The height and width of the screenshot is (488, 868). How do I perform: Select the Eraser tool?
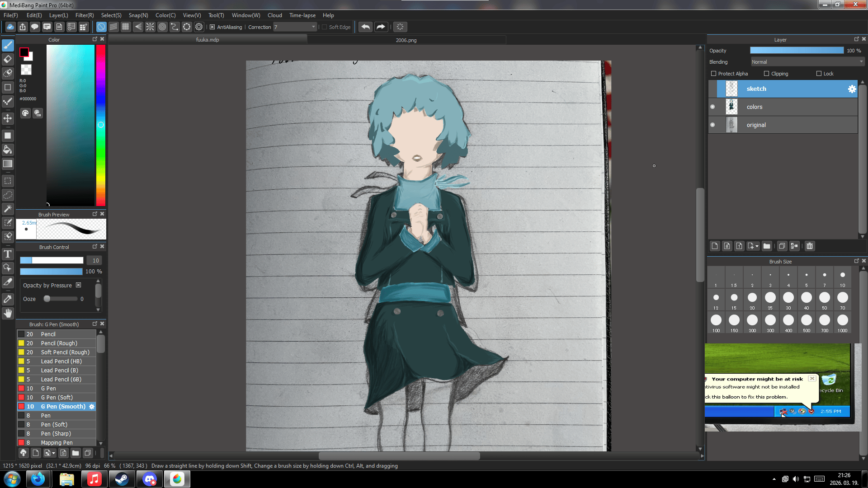(x=8, y=59)
